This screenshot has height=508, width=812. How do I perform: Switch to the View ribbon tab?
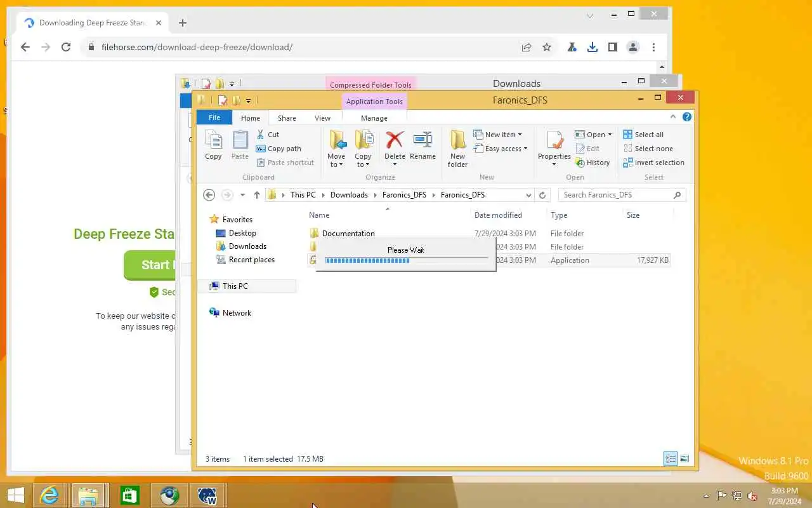(322, 118)
